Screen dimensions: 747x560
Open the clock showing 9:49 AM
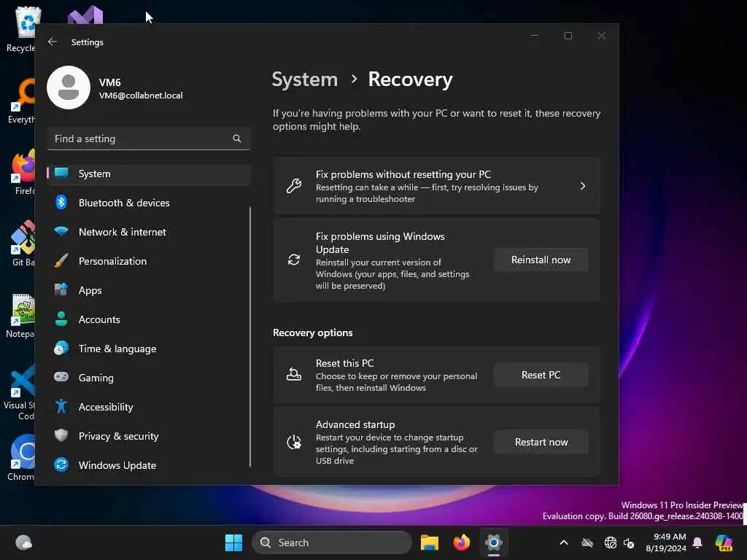[666, 542]
